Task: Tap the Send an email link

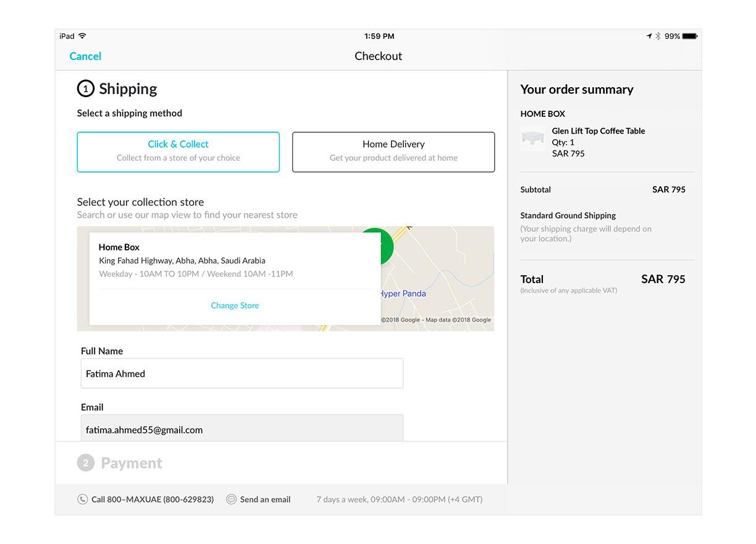Action: pos(265,499)
